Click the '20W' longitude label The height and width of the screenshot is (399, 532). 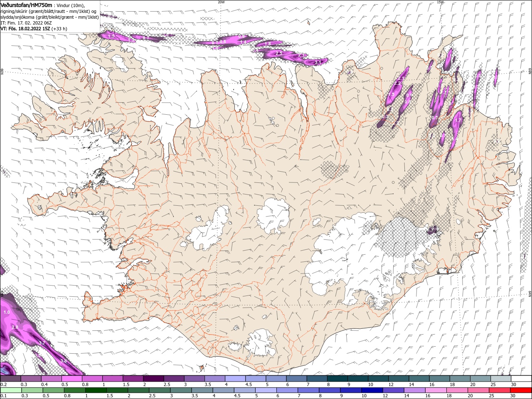(x=221, y=2)
